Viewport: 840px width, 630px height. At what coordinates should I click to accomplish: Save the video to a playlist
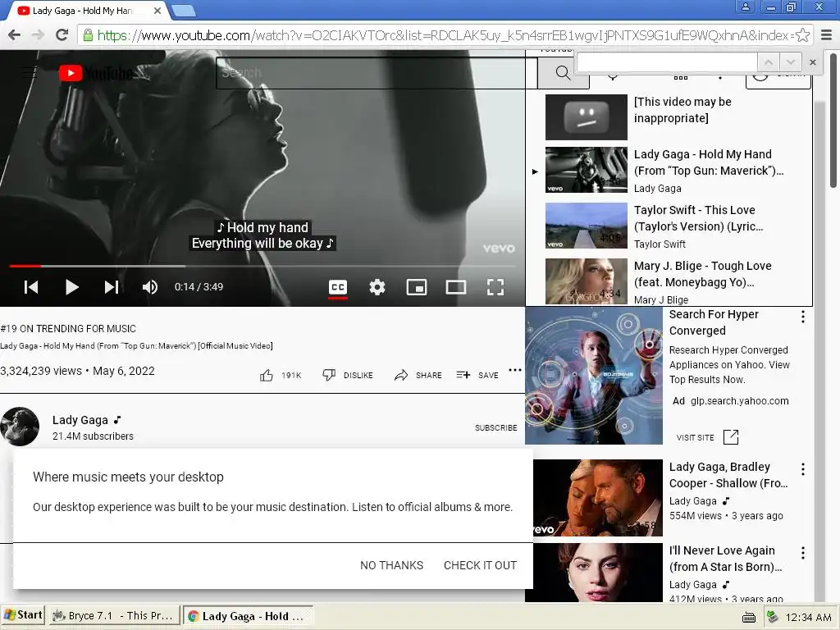point(477,376)
